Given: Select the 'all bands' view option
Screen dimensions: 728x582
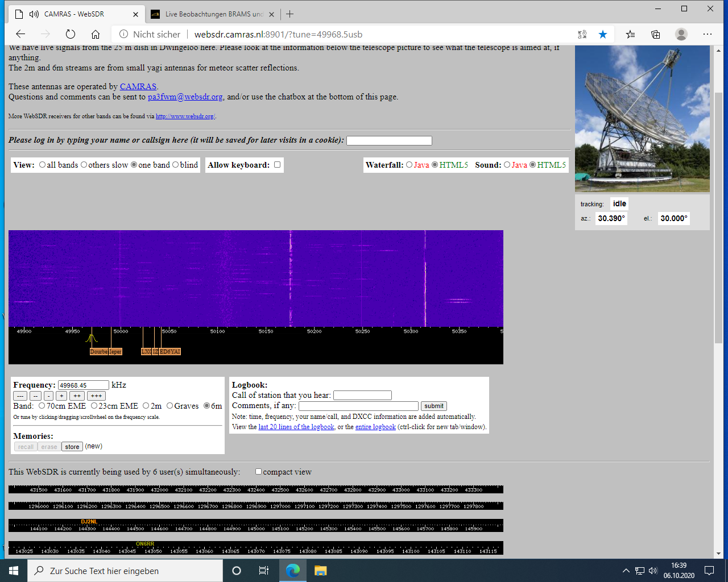Looking at the screenshot, I should pos(42,165).
